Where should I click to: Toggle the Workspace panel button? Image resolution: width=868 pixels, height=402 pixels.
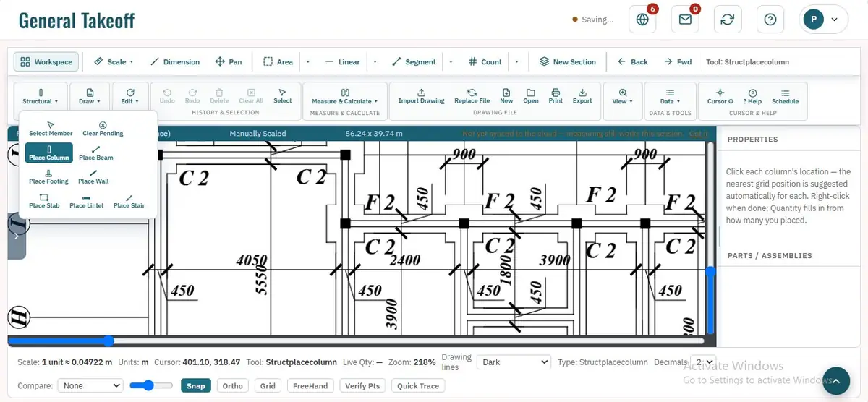46,62
